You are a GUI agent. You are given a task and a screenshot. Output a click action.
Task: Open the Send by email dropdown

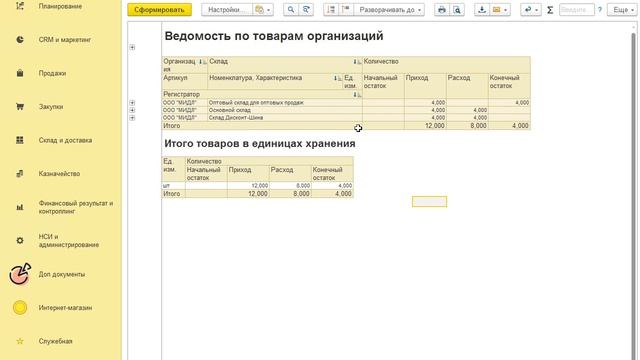click(x=500, y=10)
